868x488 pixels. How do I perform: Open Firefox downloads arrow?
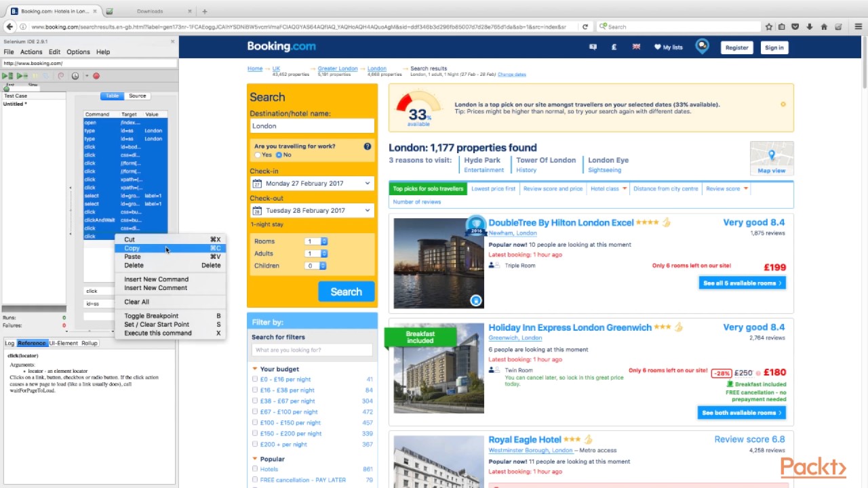tap(810, 27)
